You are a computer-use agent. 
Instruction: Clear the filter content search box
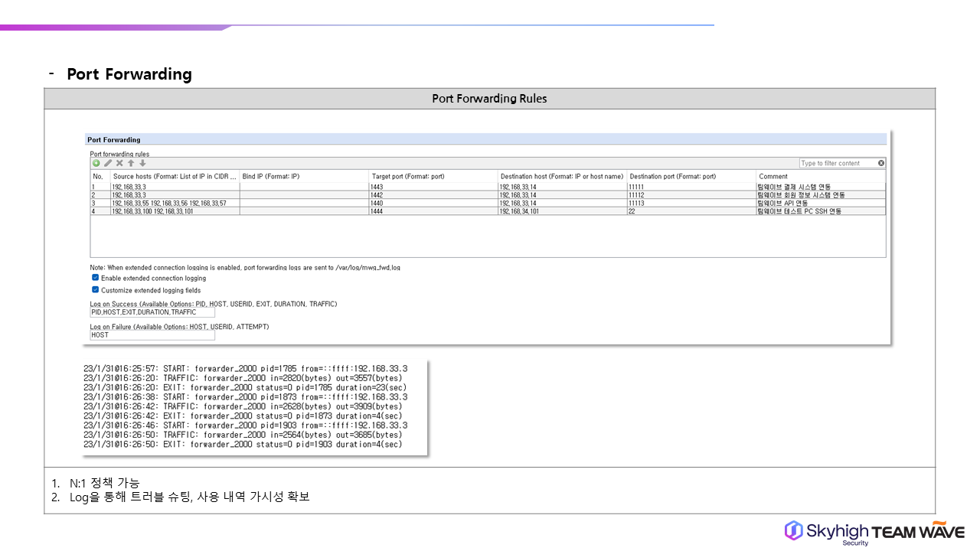tap(881, 163)
